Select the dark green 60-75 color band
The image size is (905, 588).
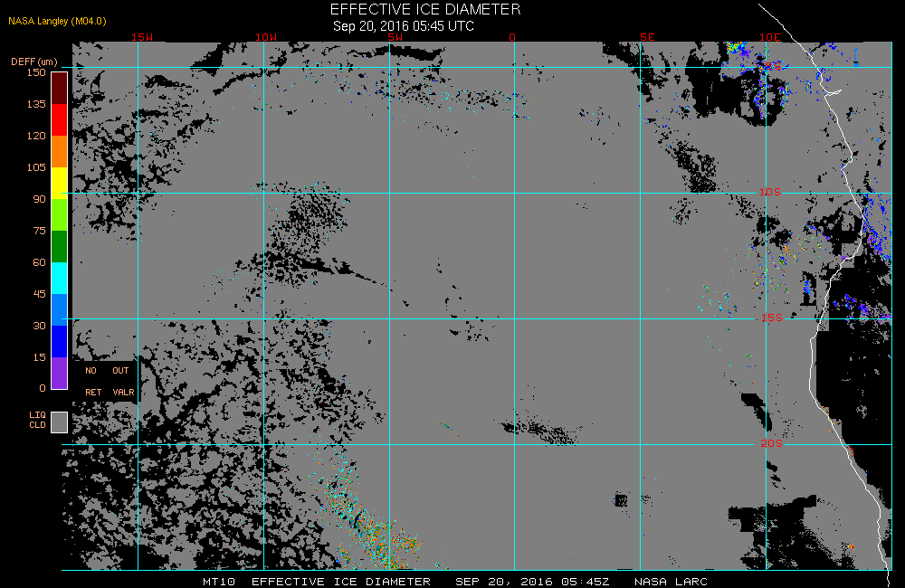(x=60, y=247)
